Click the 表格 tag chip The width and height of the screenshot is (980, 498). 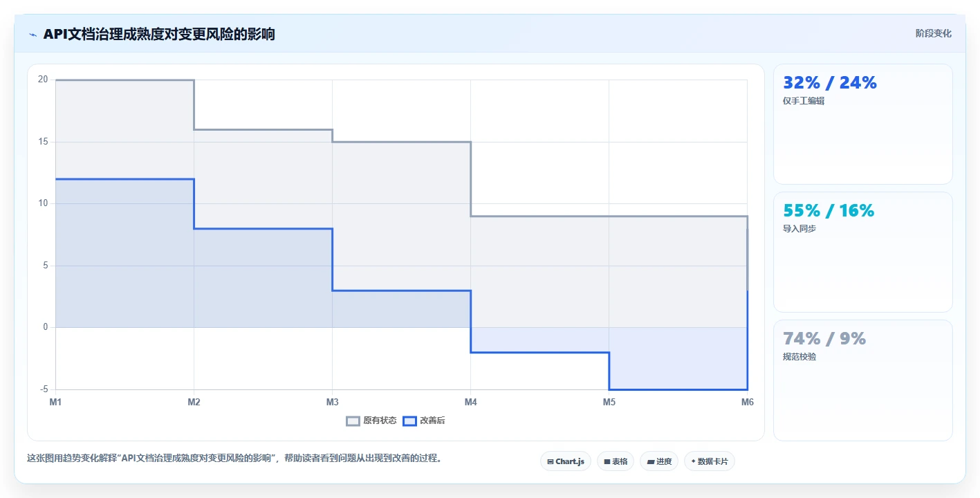616,461
